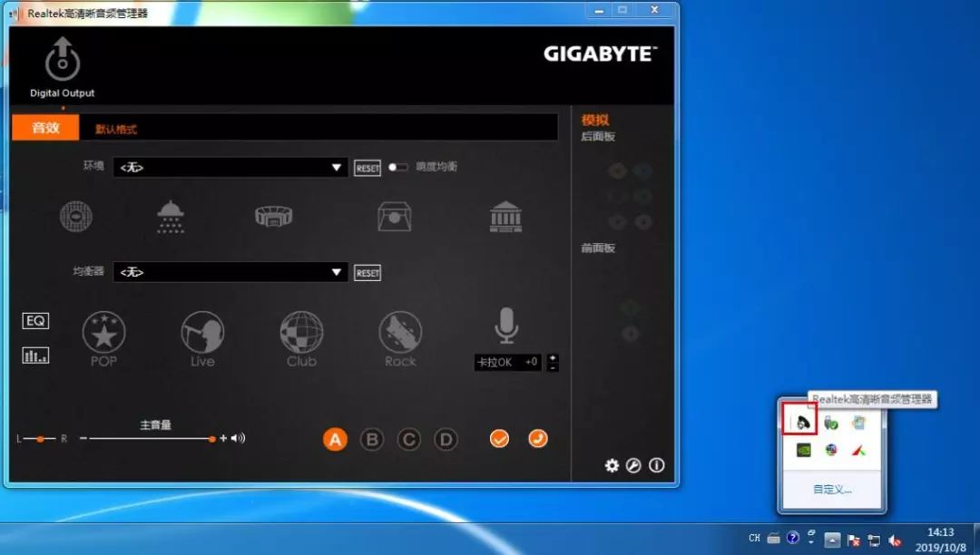
Task: Click the plus sign beside master volume
Action: [223, 438]
